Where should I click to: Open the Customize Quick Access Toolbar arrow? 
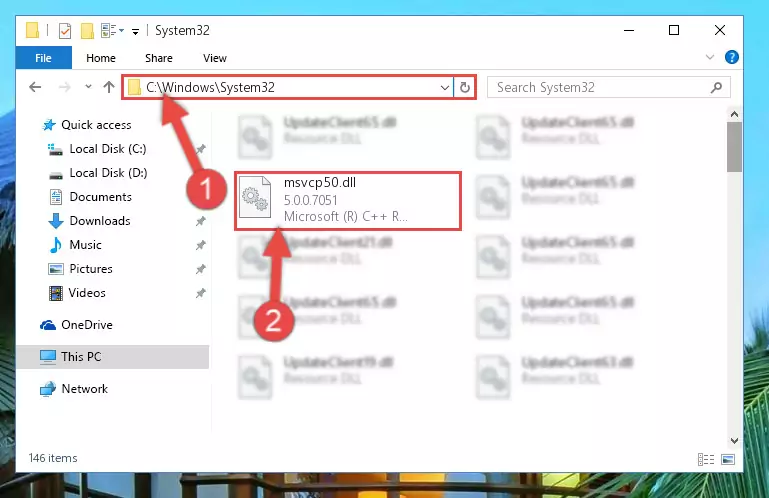(135, 31)
